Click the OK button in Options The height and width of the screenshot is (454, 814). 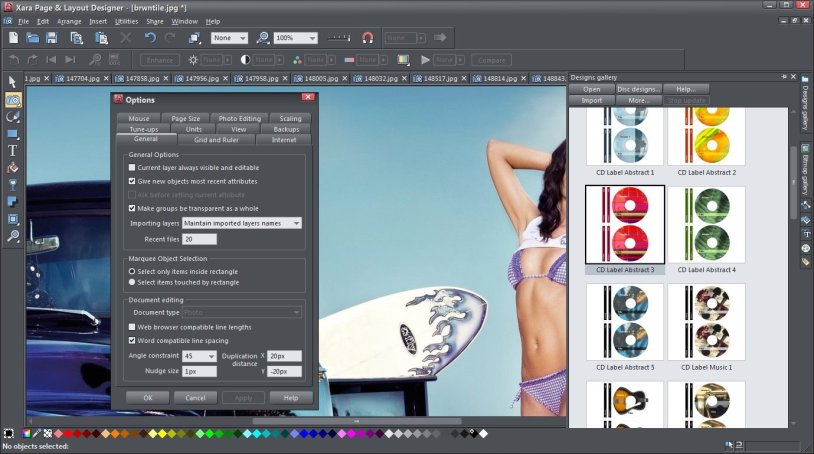point(148,397)
